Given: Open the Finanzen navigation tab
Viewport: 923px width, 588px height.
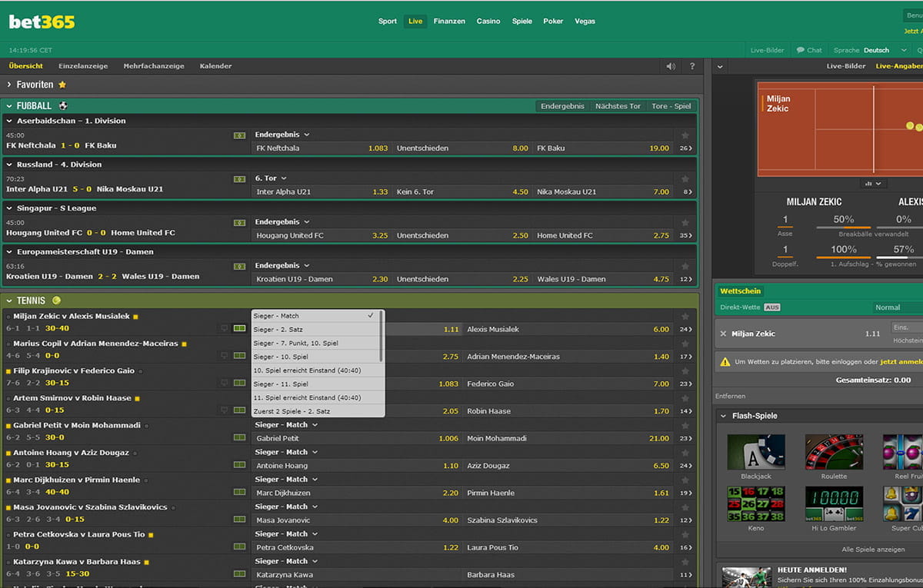Looking at the screenshot, I should (x=449, y=22).
